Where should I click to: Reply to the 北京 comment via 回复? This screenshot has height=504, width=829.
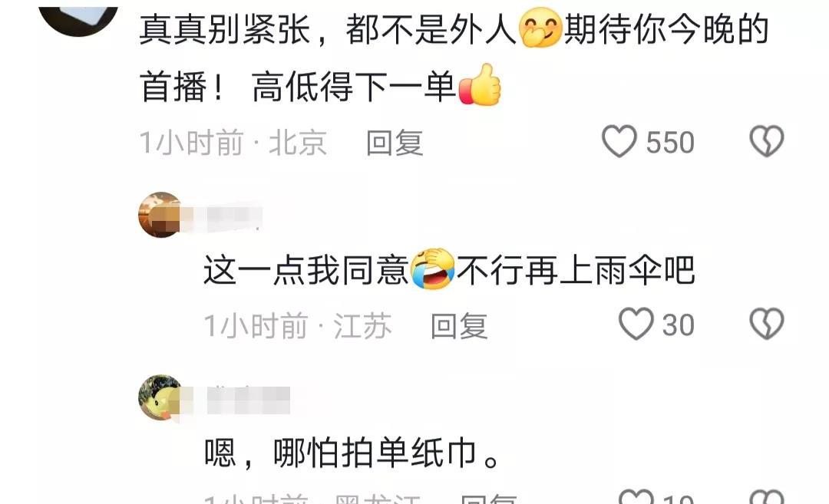(x=395, y=143)
